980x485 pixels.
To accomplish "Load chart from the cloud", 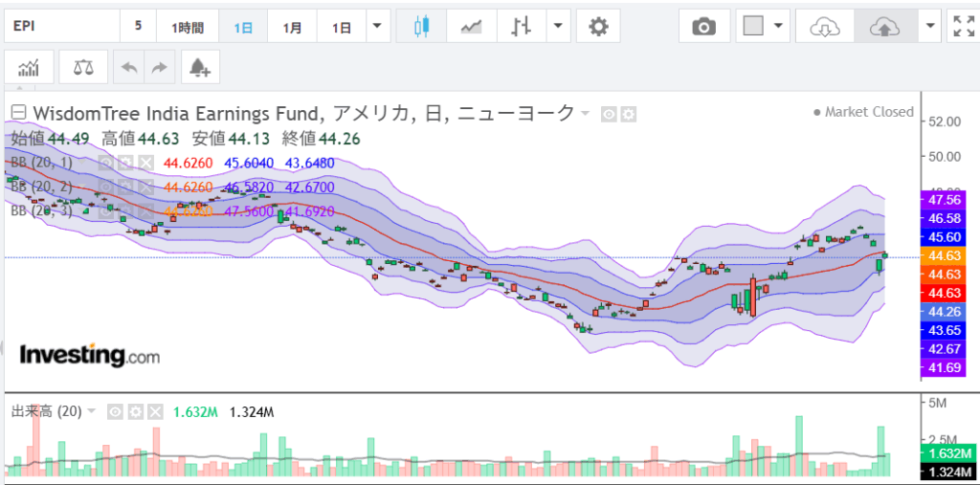I will pos(824,26).
